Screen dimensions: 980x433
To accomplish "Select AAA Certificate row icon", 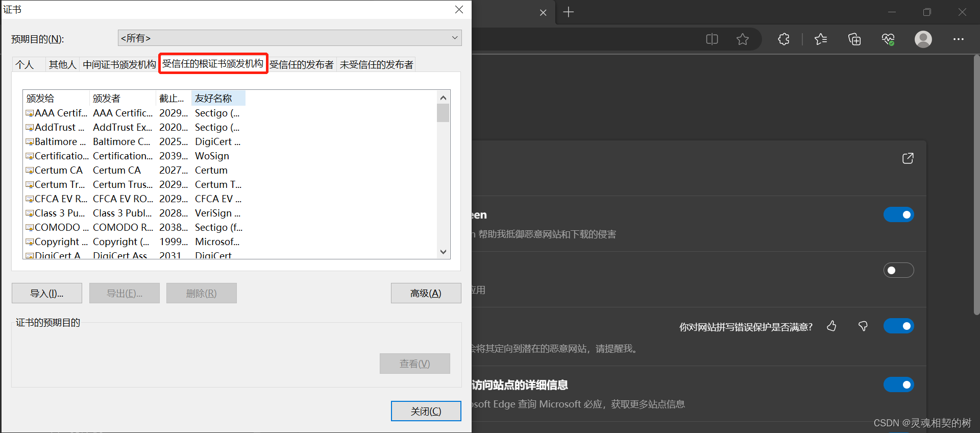I will coord(30,113).
